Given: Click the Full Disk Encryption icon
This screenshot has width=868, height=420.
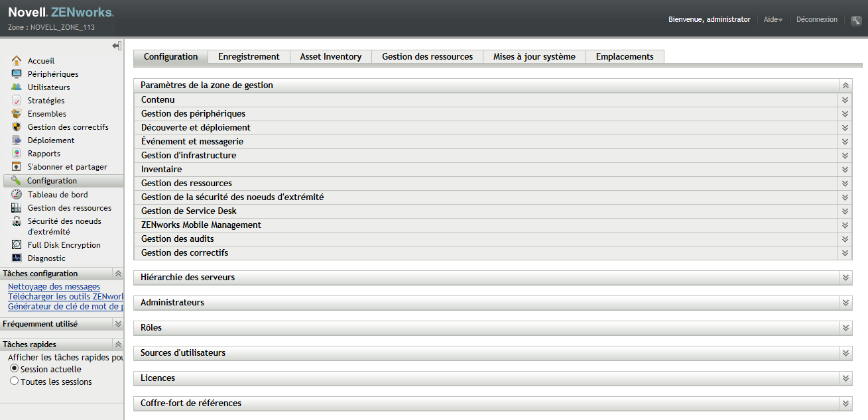Looking at the screenshot, I should click(17, 244).
